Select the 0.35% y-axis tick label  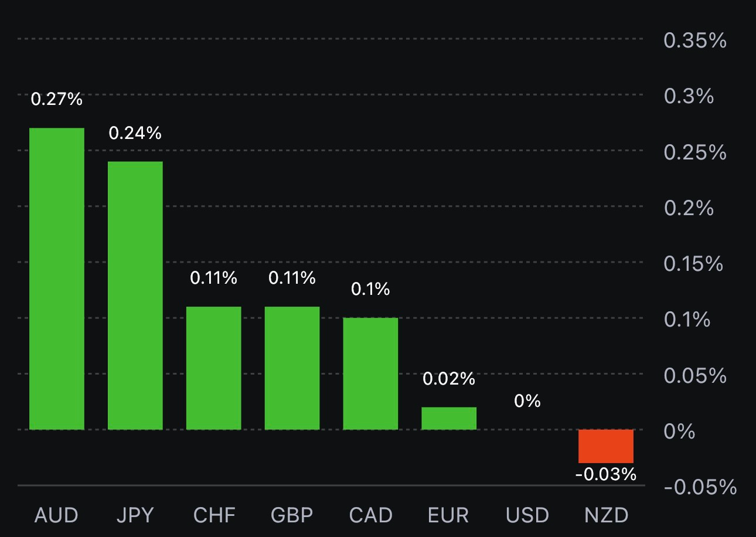pyautogui.click(x=695, y=40)
